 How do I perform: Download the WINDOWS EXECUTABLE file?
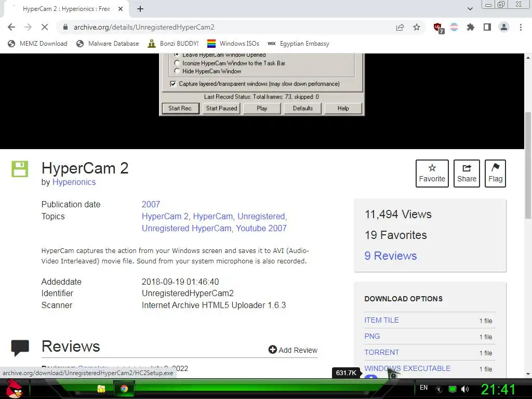point(407,368)
